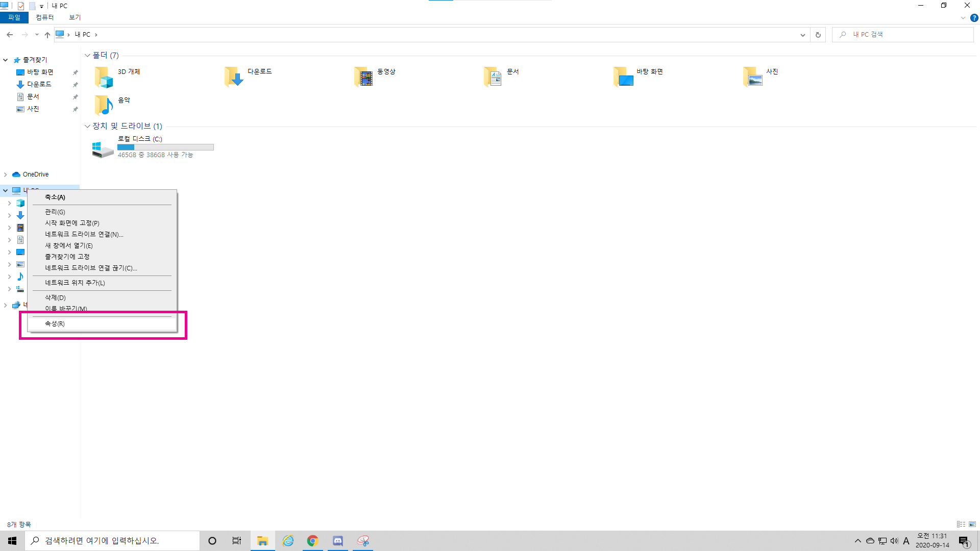Toggle the IME language indicator A
The height and width of the screenshot is (551, 980).
pos(906,541)
